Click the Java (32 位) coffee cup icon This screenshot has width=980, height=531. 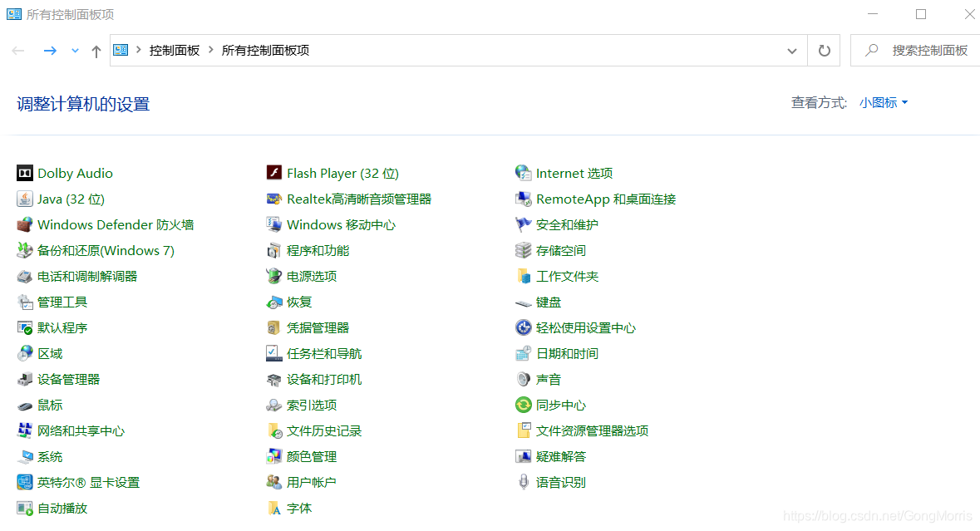pos(24,199)
